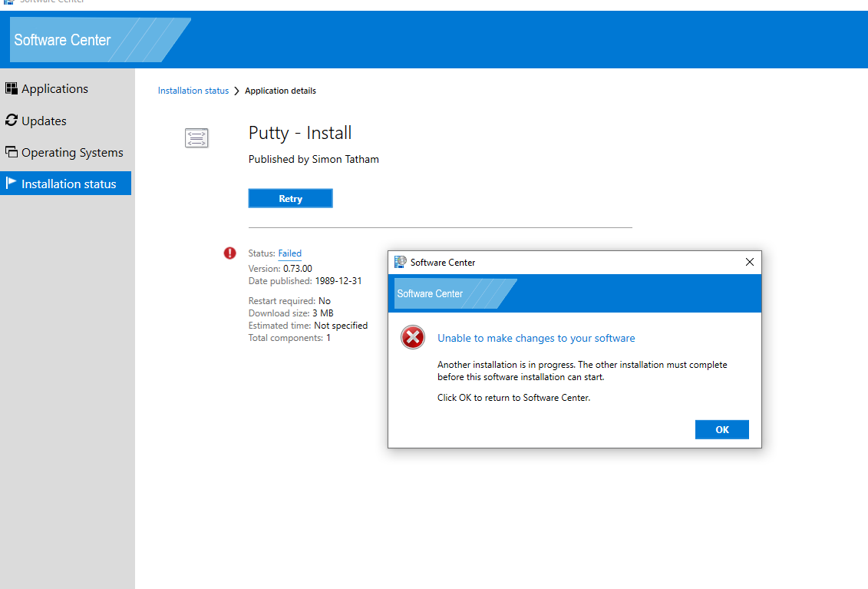Click 'Published by Simon Tatham' text
Image resolution: width=868 pixels, height=589 pixels.
pyautogui.click(x=314, y=159)
